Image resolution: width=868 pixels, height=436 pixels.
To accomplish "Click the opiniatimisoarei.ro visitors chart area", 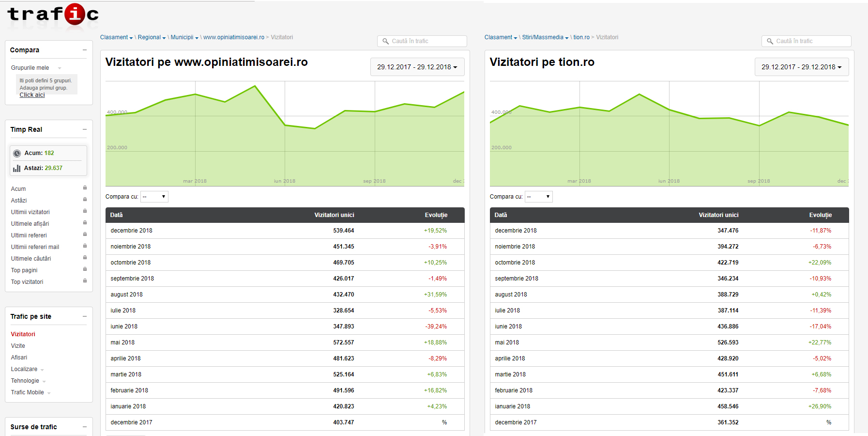I will [x=285, y=134].
